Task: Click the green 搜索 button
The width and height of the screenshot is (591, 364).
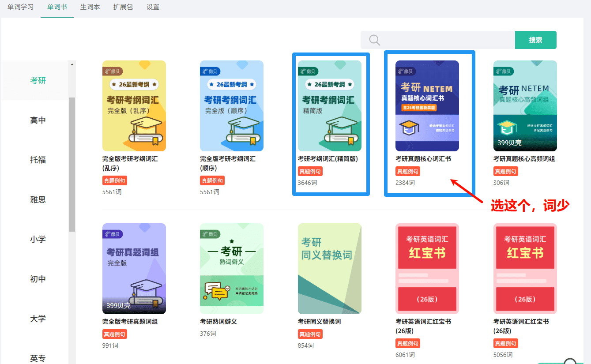Action: 535,40
